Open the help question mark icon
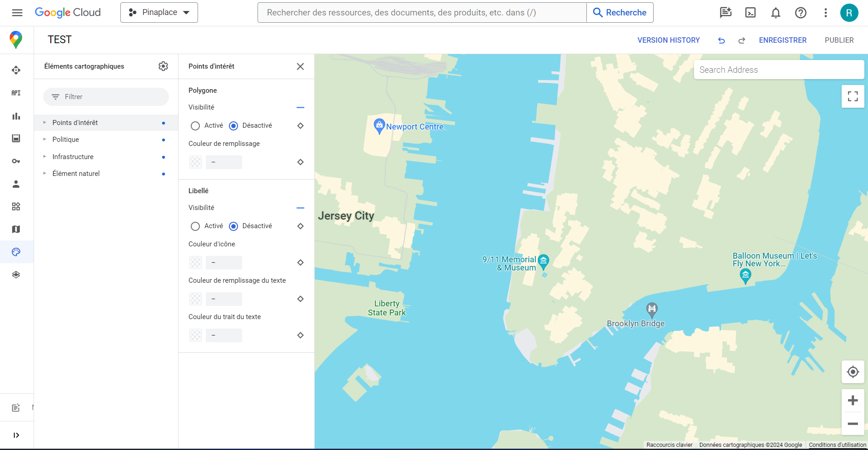Image resolution: width=868 pixels, height=450 pixels. (800, 13)
